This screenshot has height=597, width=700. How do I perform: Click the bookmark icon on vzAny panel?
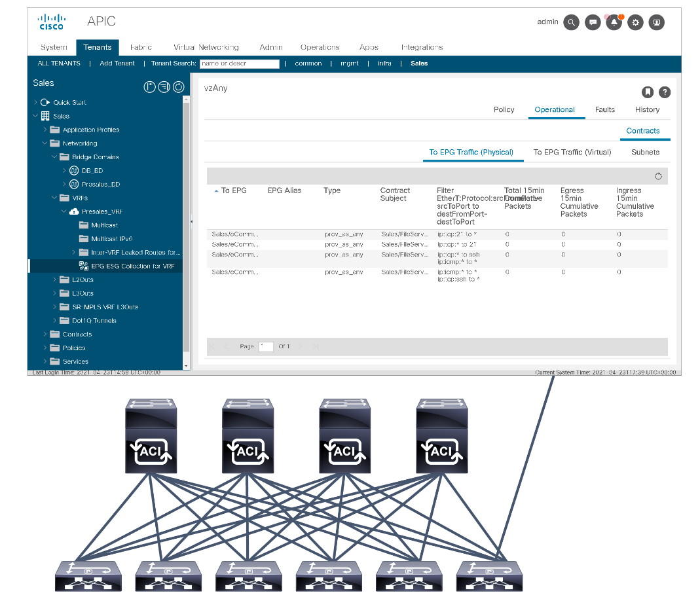click(647, 92)
